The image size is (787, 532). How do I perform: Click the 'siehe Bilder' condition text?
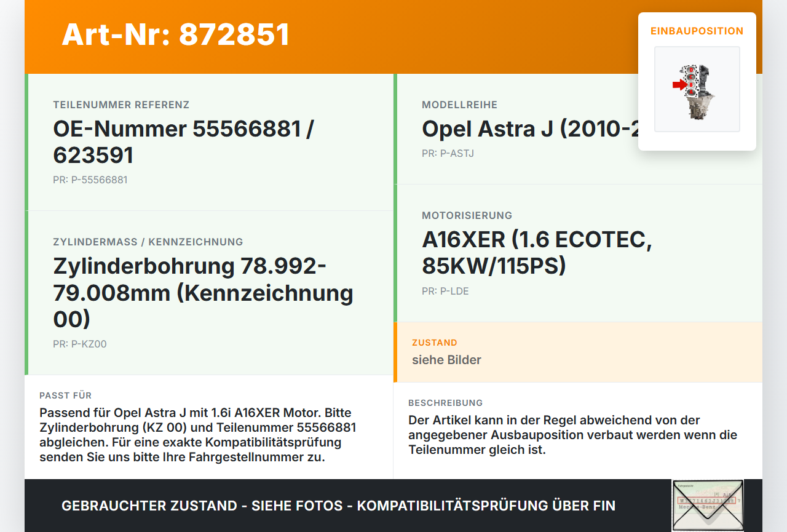pyautogui.click(x=446, y=360)
